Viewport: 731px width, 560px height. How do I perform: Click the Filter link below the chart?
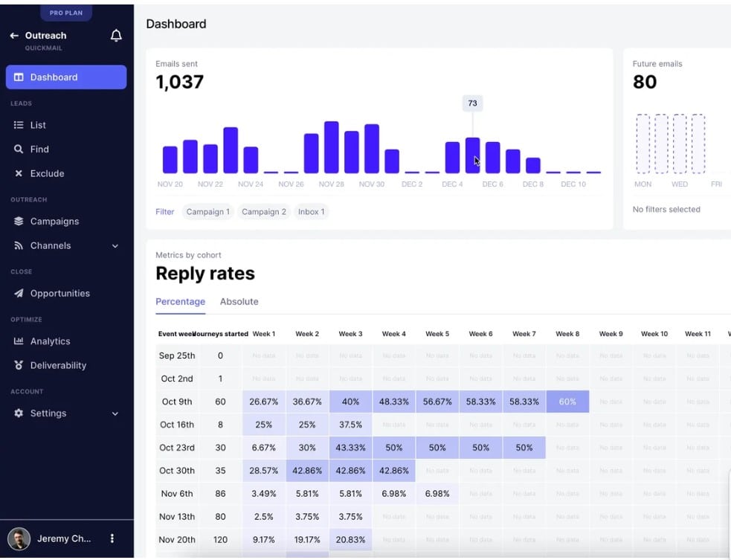click(164, 211)
